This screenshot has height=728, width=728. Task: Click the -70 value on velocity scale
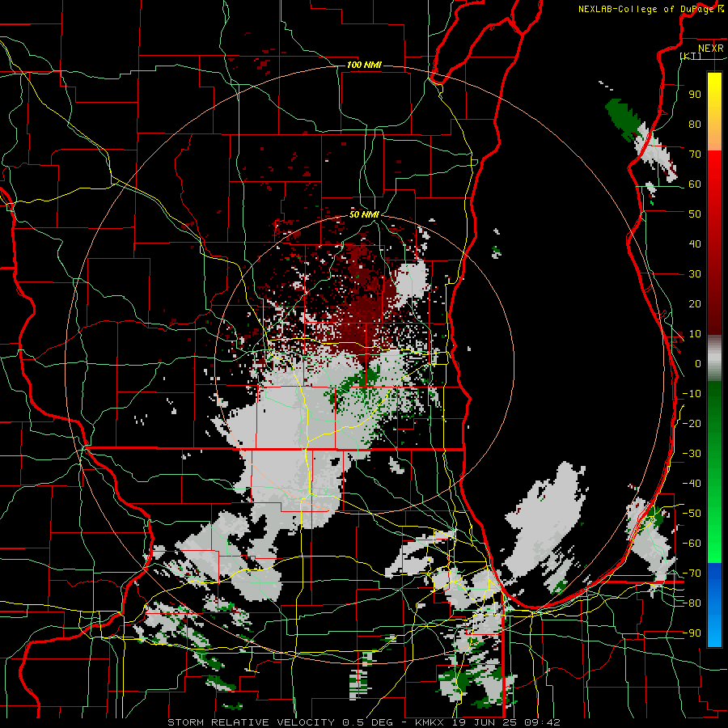coord(692,574)
